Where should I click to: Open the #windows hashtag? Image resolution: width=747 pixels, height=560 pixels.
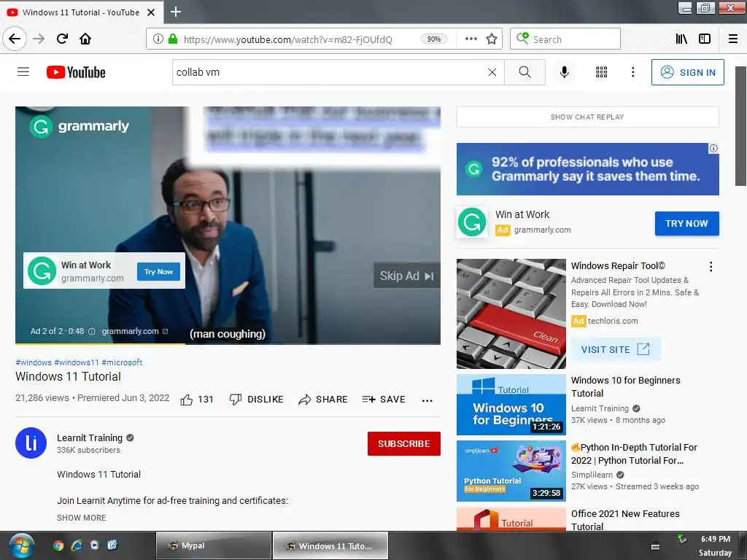34,362
